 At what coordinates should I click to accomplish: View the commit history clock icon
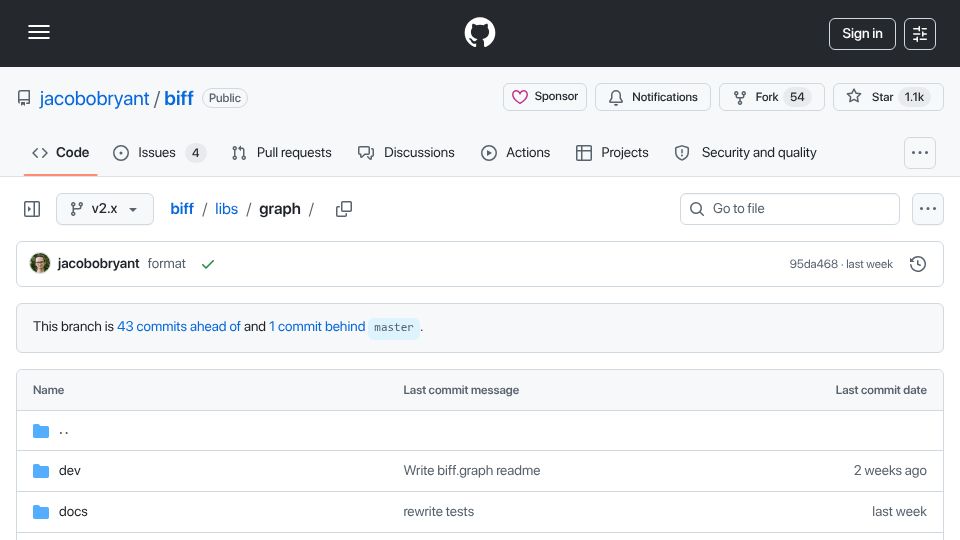click(918, 264)
